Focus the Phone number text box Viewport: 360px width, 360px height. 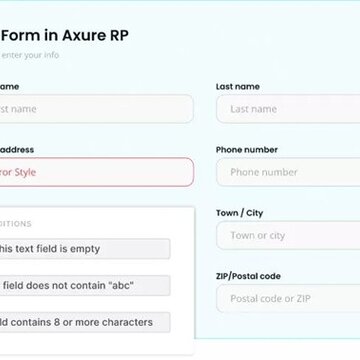pos(288,172)
